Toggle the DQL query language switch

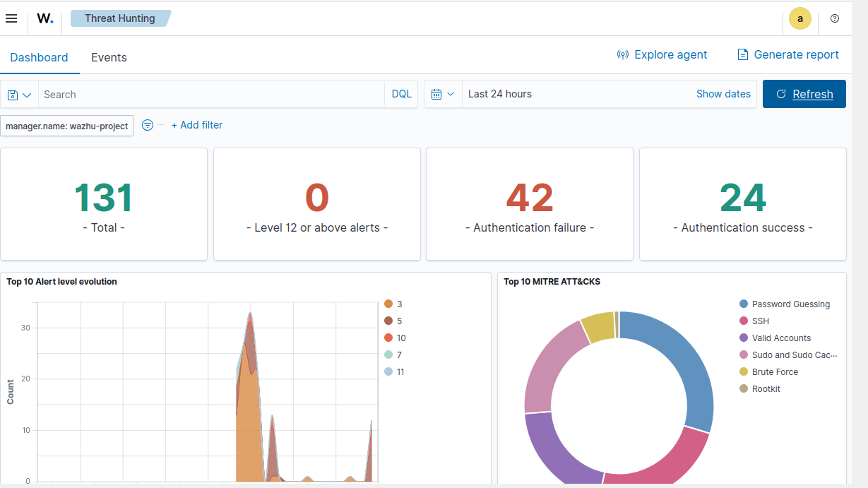(402, 94)
